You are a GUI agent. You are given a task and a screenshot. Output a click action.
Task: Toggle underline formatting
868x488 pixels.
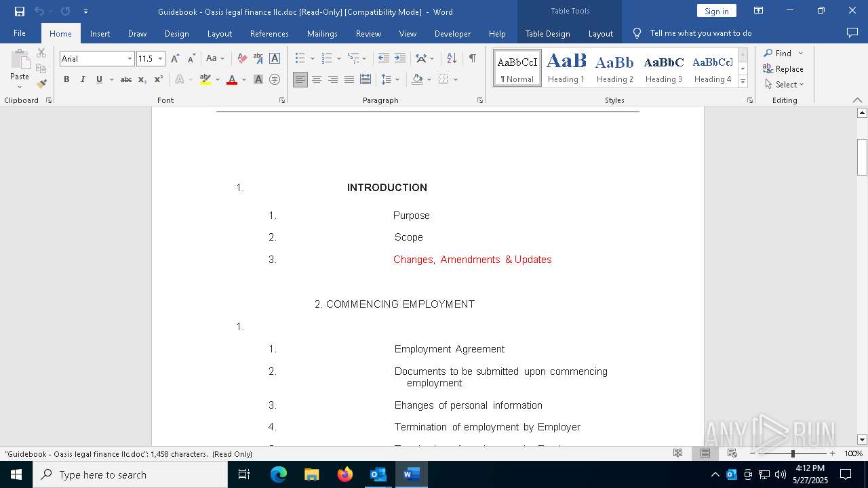[x=99, y=79]
